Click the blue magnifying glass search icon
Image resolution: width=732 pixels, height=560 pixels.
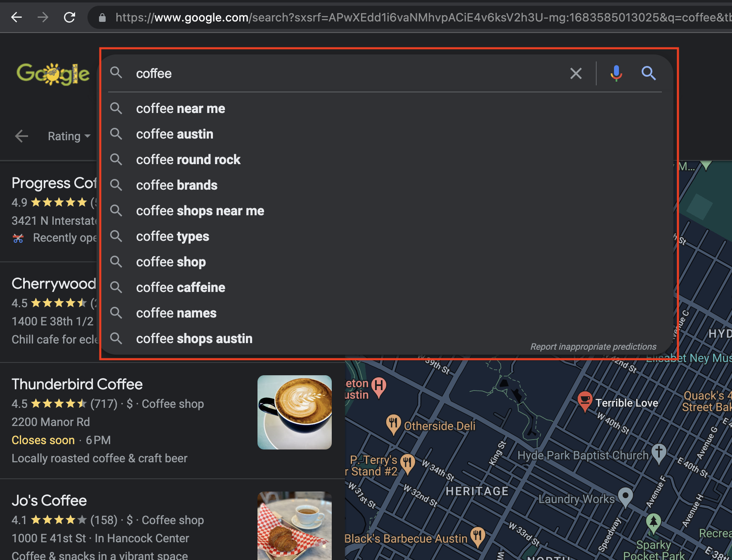pyautogui.click(x=649, y=73)
